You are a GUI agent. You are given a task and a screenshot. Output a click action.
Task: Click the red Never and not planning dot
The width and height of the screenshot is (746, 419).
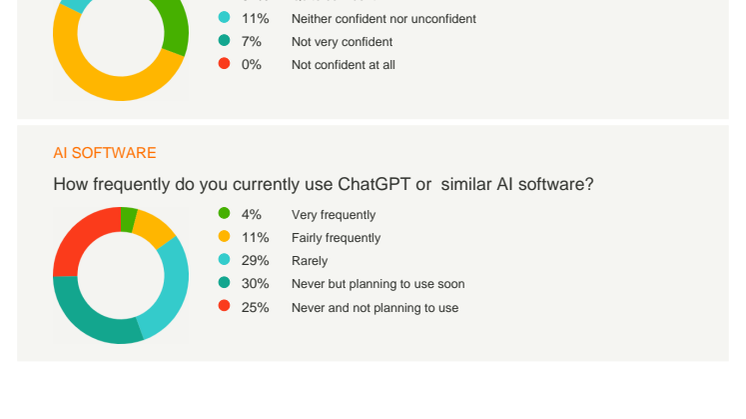coord(224,306)
